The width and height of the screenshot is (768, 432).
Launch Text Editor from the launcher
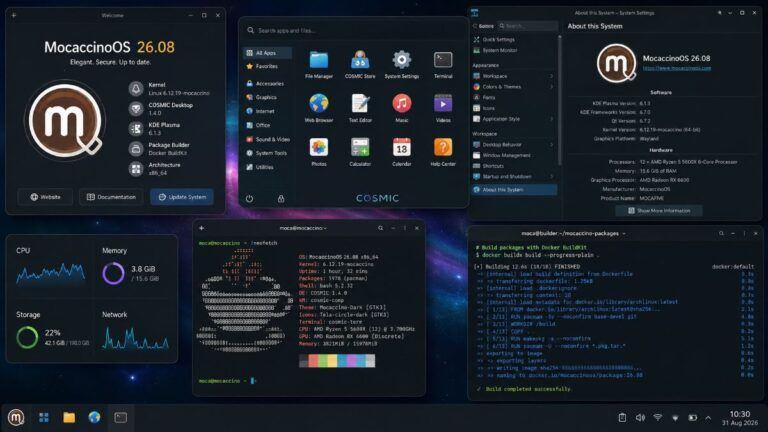tap(360, 108)
